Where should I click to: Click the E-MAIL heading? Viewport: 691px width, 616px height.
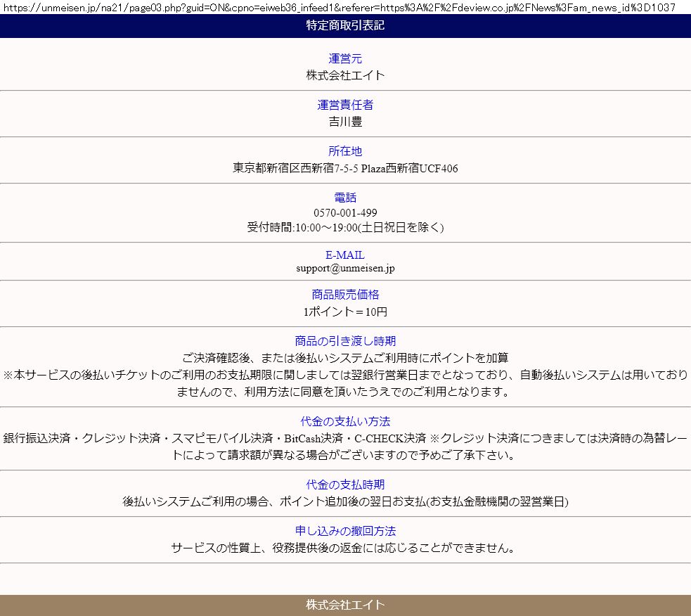pyautogui.click(x=345, y=255)
